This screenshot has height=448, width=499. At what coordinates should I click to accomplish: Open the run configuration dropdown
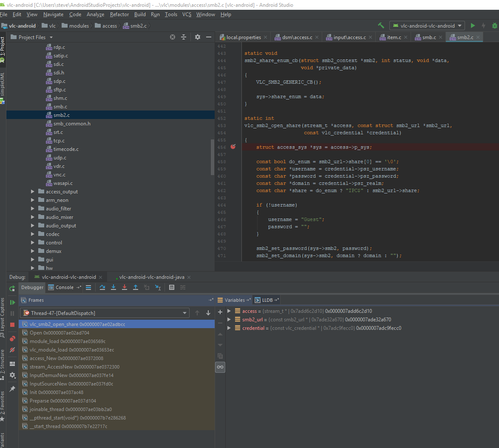(x=427, y=26)
